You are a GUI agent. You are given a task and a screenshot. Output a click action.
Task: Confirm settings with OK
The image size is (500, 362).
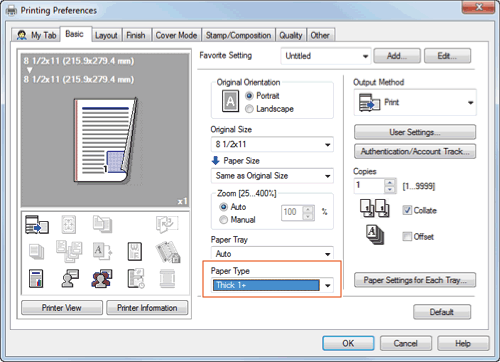click(348, 343)
